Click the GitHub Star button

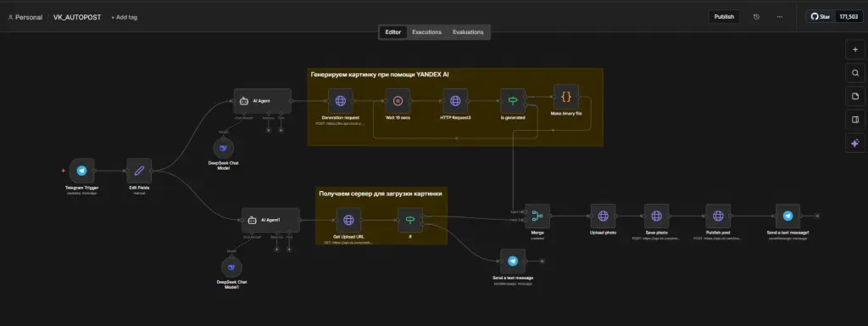tap(821, 17)
